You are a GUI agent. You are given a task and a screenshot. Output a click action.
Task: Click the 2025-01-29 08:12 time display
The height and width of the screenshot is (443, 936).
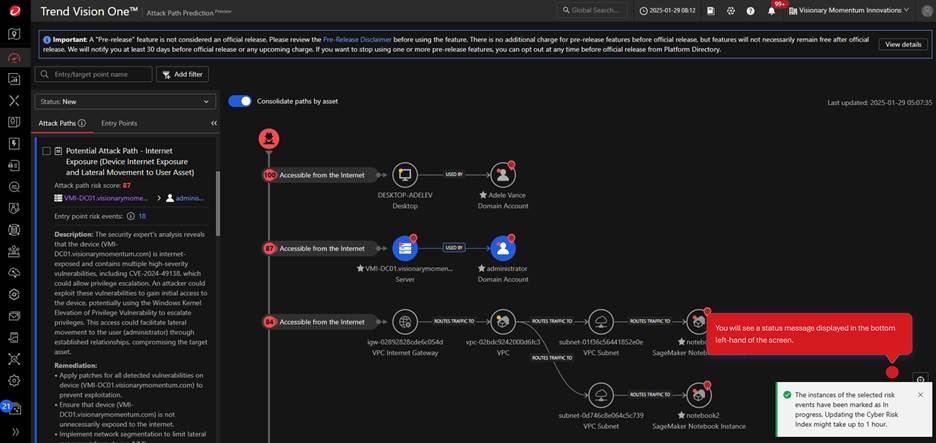tap(666, 10)
